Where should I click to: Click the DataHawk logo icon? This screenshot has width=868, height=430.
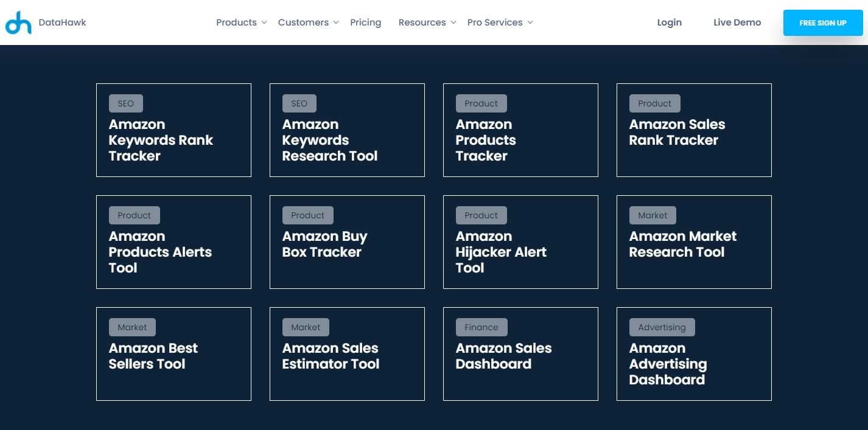[x=18, y=23]
